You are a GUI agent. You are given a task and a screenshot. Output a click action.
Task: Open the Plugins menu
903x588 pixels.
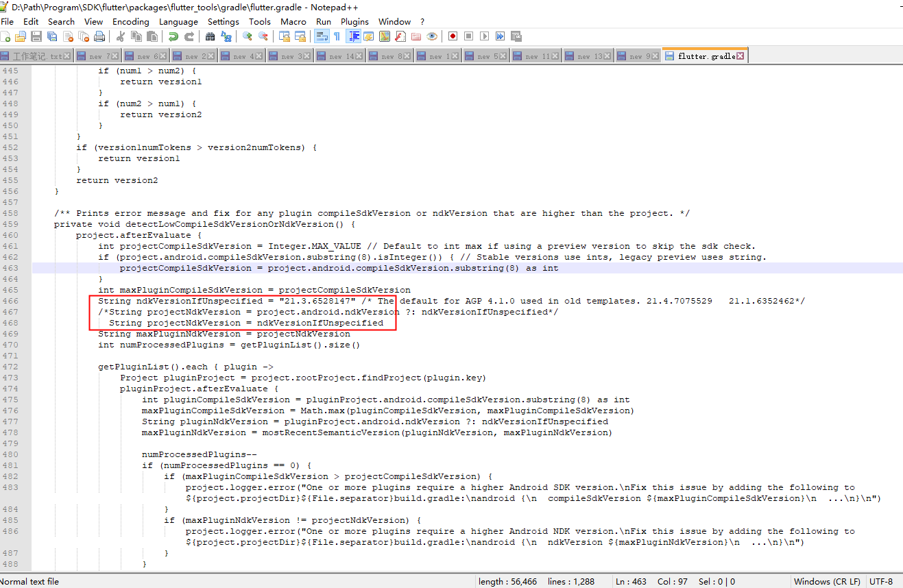pyautogui.click(x=354, y=21)
